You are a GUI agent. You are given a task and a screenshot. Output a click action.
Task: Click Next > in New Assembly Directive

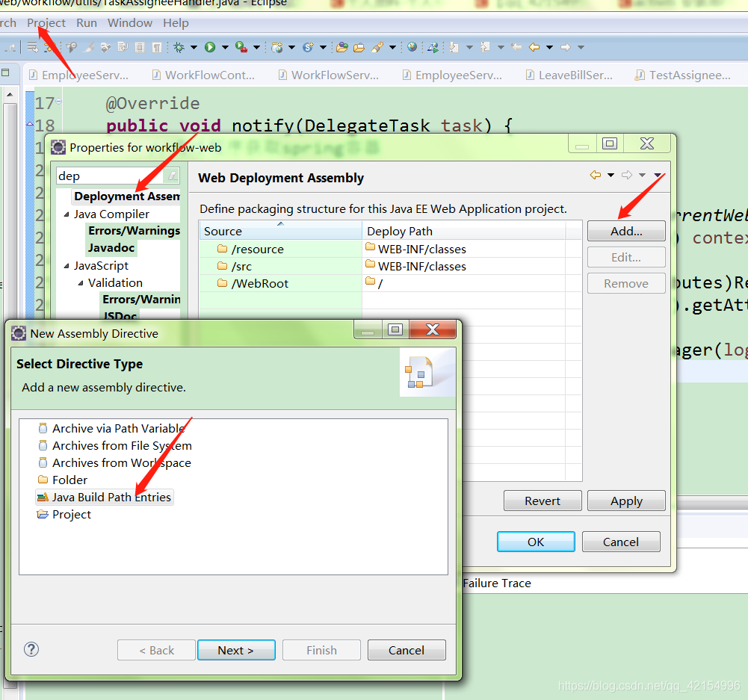click(236, 650)
